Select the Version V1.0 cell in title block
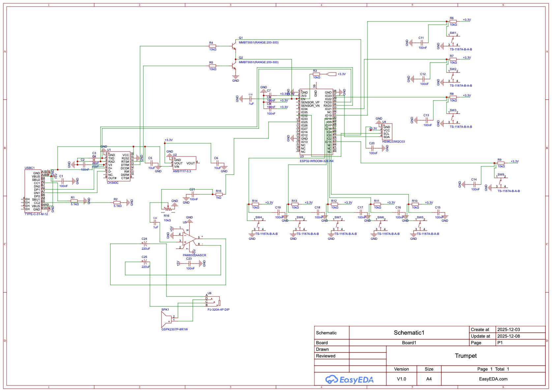 [x=401, y=379]
